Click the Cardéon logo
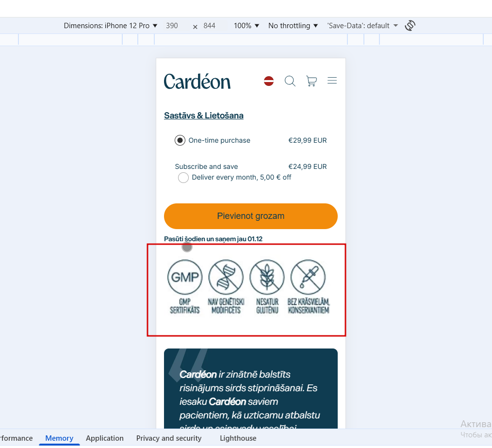492x448 pixels. 197,82
